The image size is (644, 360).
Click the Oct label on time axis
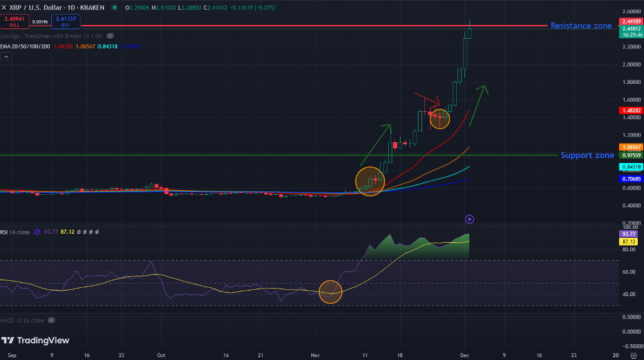(x=160, y=354)
